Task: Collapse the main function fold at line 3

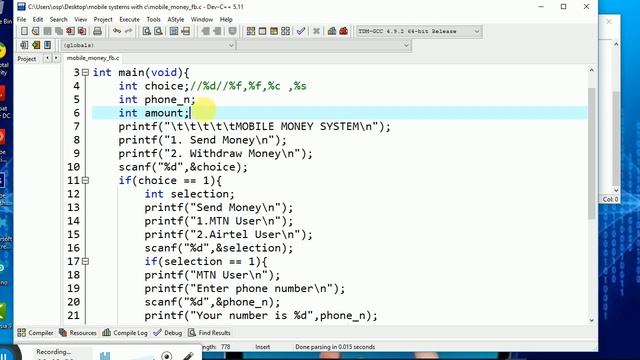Action: [85, 73]
